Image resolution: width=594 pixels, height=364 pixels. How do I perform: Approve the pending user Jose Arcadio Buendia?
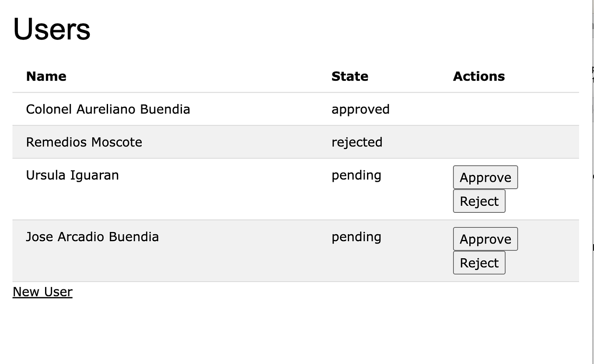(x=485, y=239)
